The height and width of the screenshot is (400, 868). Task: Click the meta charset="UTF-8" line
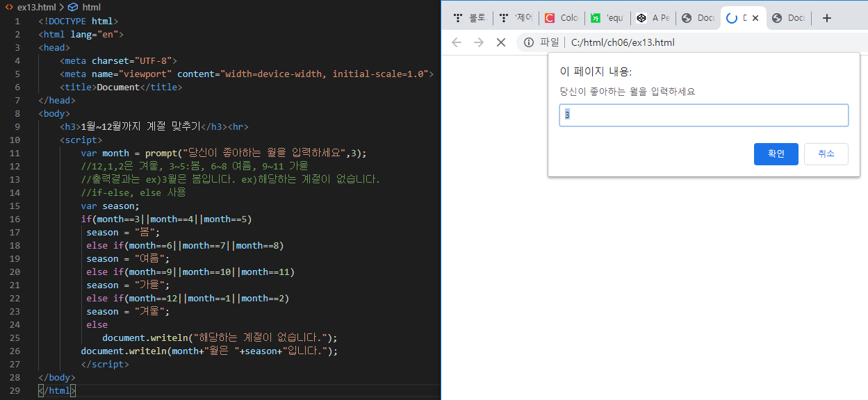tap(118, 60)
